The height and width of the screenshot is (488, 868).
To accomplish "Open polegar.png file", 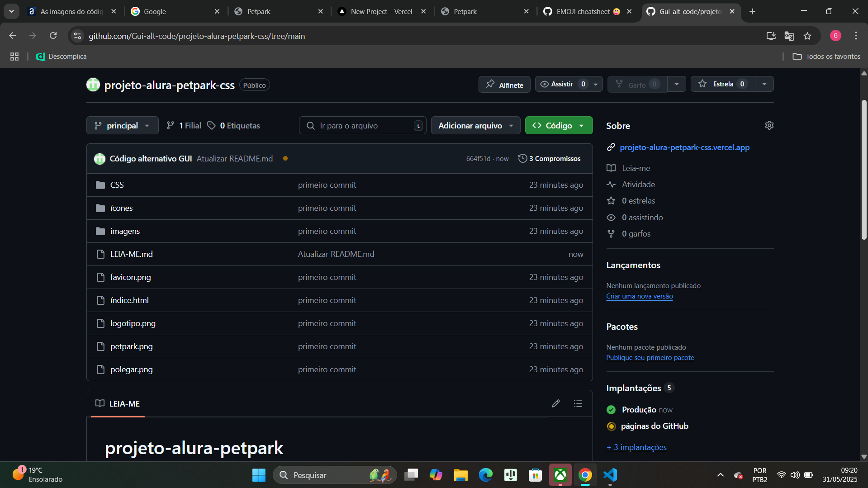I will coord(131,370).
